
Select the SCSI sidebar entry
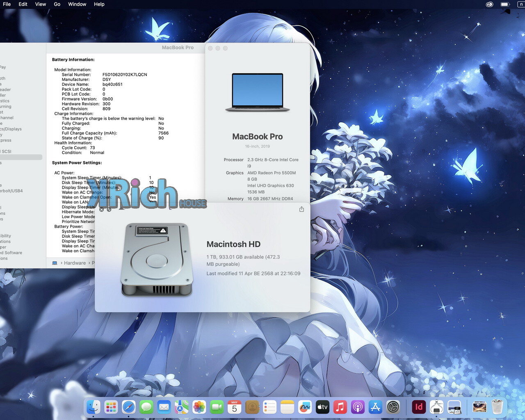tap(6, 151)
